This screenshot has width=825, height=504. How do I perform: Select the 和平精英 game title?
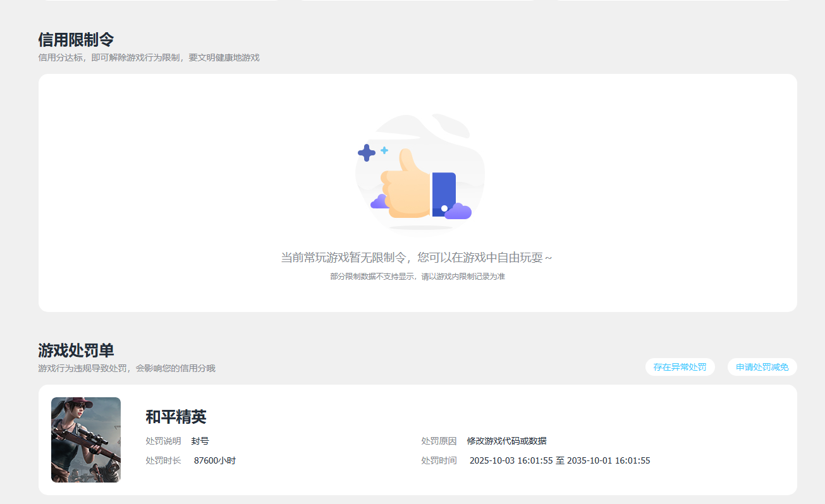pyautogui.click(x=176, y=417)
